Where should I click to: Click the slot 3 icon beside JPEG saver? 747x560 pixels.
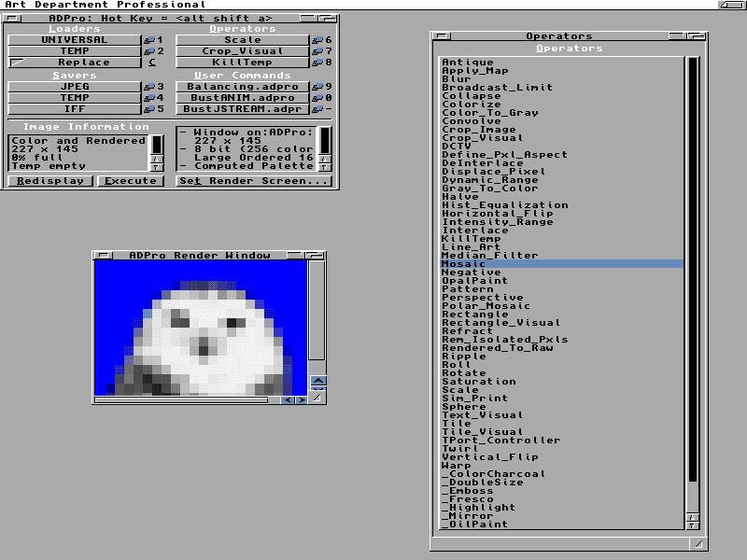click(149, 87)
